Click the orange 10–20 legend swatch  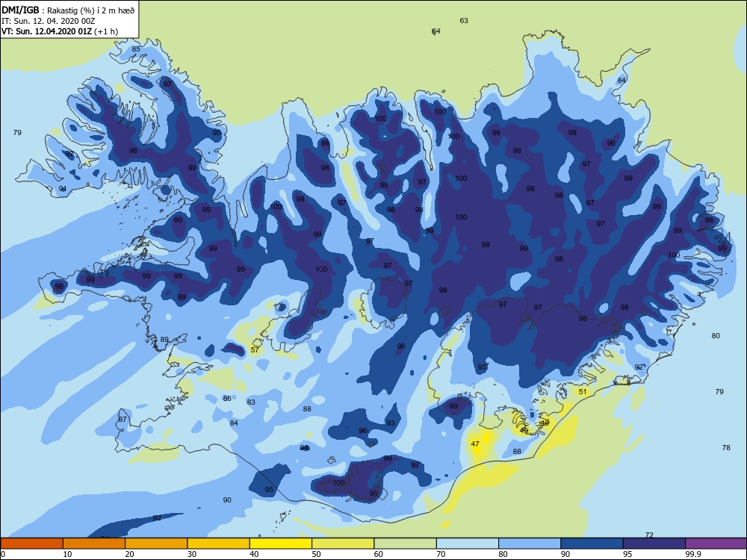coord(94,544)
